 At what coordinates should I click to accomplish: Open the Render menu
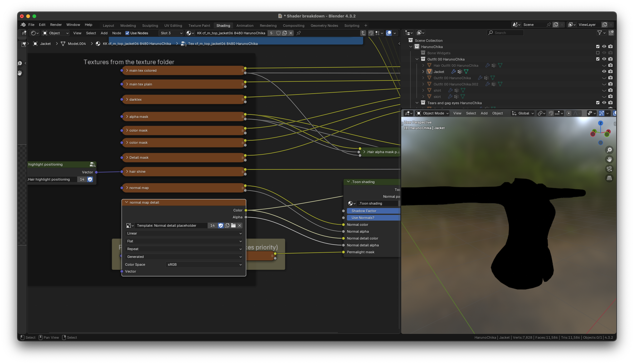tap(56, 25)
